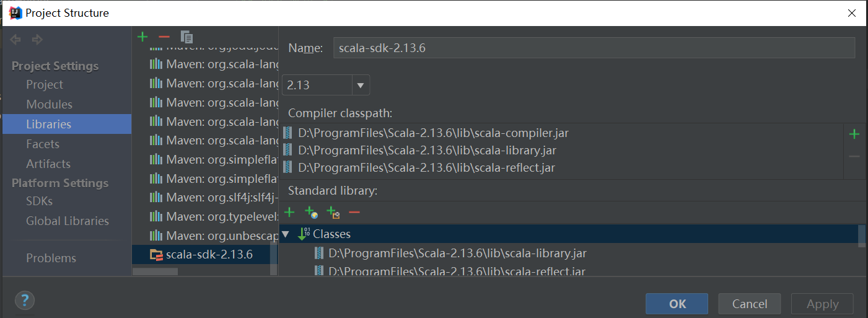Screen dimensions: 868x318
Task: Click the Standard library vertical scrollbar
Action: pyautogui.click(x=861, y=236)
